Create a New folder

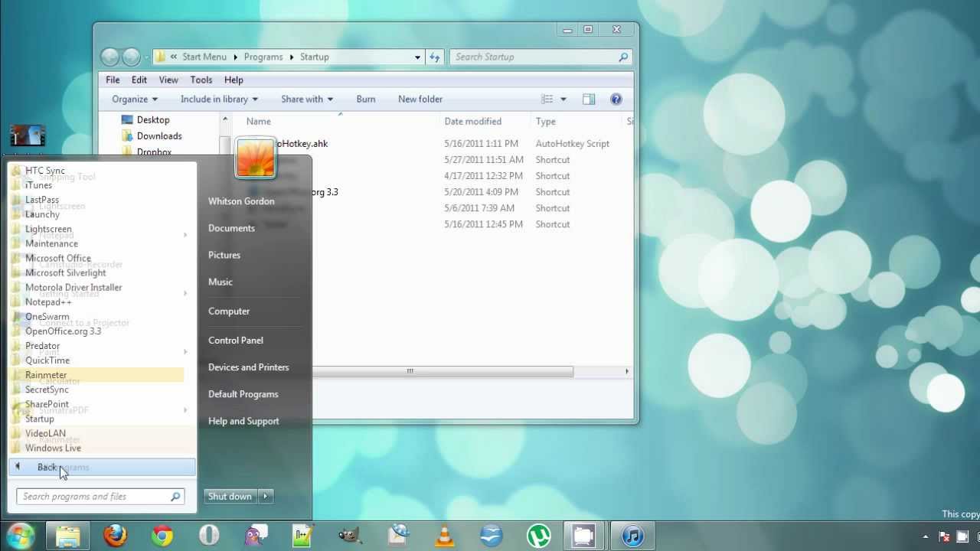pos(420,99)
